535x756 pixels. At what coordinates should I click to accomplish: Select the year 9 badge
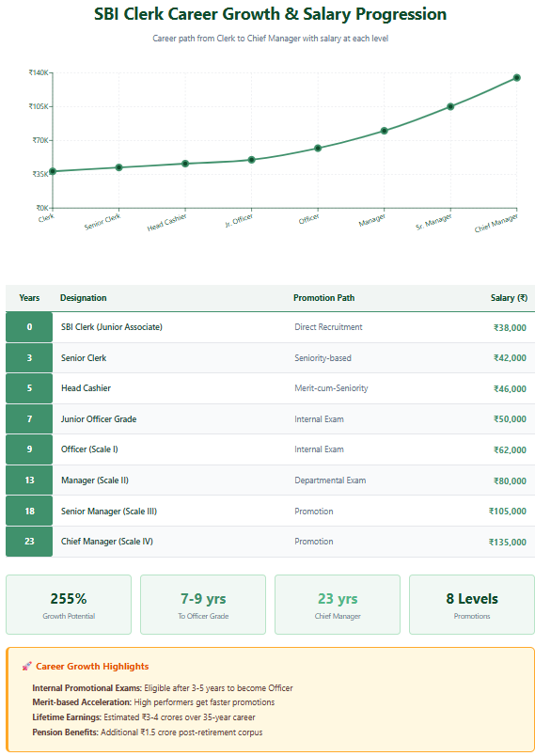pos(29,449)
